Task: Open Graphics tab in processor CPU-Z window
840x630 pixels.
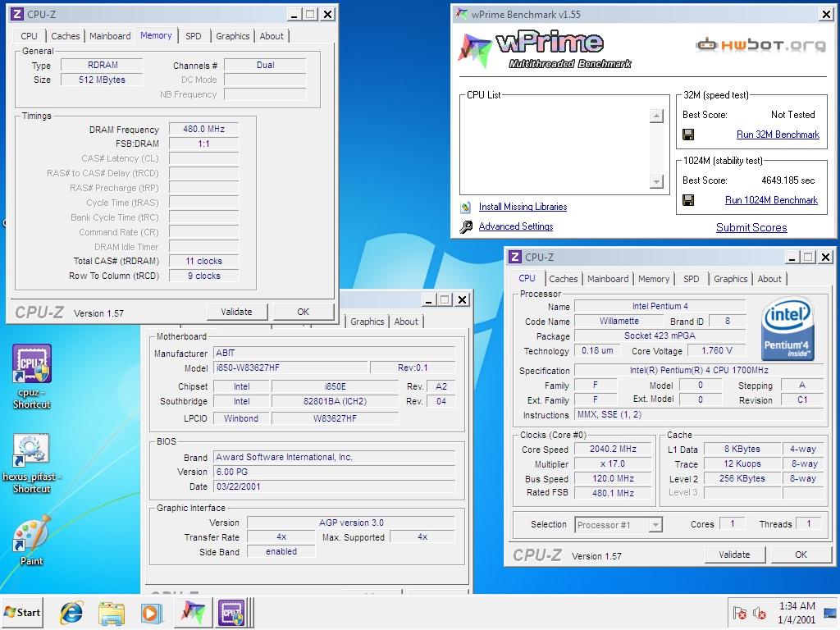Action: click(730, 279)
